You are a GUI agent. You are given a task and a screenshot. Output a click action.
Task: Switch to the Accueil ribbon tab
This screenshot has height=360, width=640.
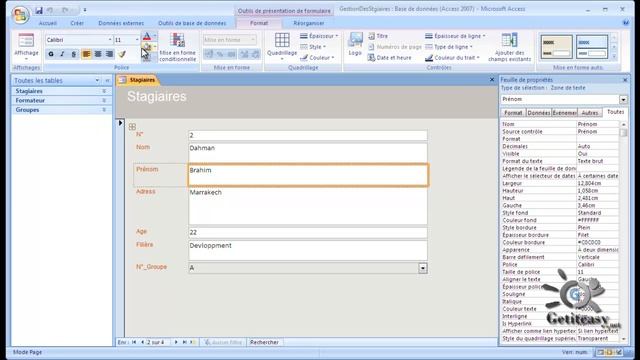pyautogui.click(x=48, y=23)
